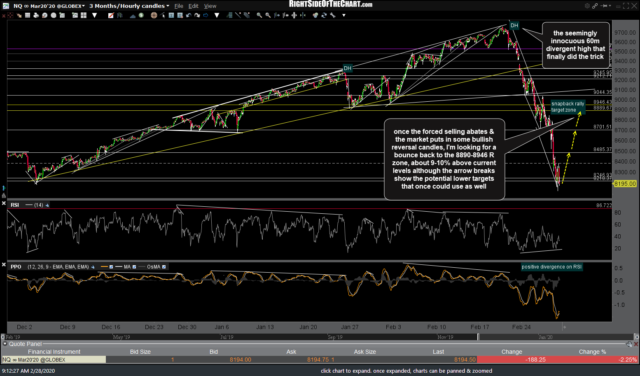
Task: Click the left magnifier zoom icon
Action: (x=259, y=15)
